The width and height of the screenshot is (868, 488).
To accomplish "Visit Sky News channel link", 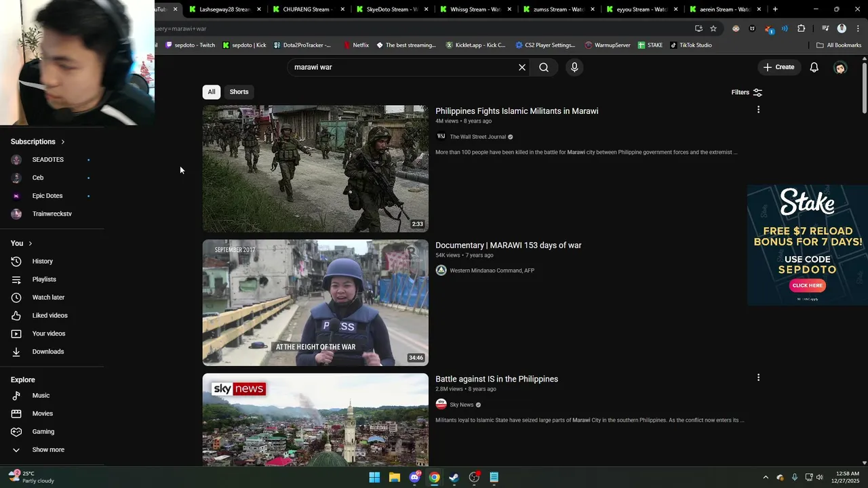I will tap(462, 405).
